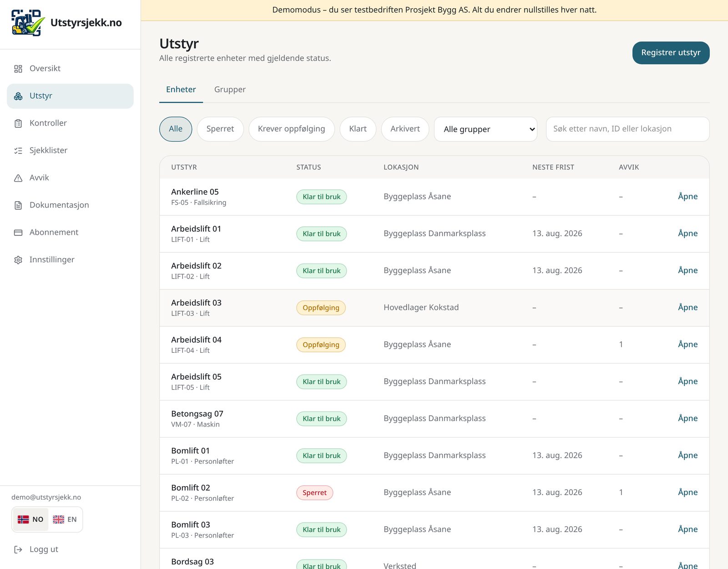Select the Alle filter chip

point(176,129)
